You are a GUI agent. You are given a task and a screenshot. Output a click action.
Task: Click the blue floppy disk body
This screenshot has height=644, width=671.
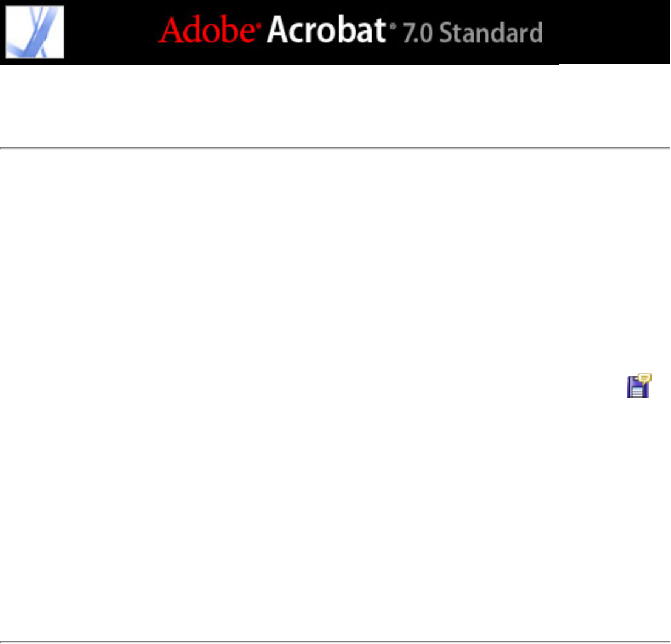pyautogui.click(x=637, y=388)
